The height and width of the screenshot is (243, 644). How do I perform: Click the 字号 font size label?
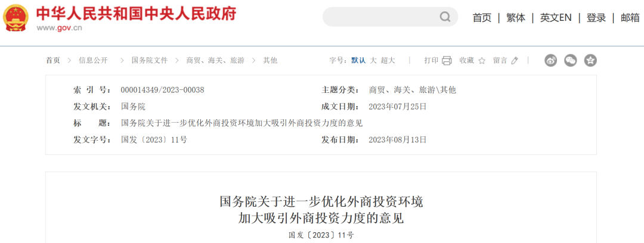click(x=339, y=60)
